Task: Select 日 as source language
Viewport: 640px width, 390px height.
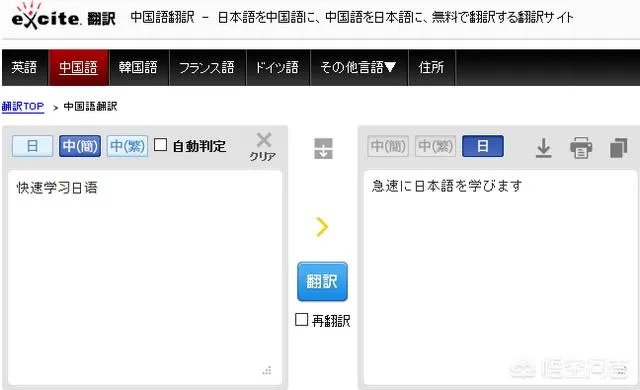Action: 33,146
